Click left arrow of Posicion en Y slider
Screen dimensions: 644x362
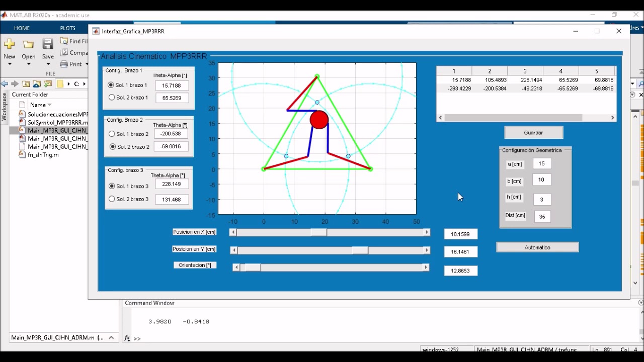[233, 250]
